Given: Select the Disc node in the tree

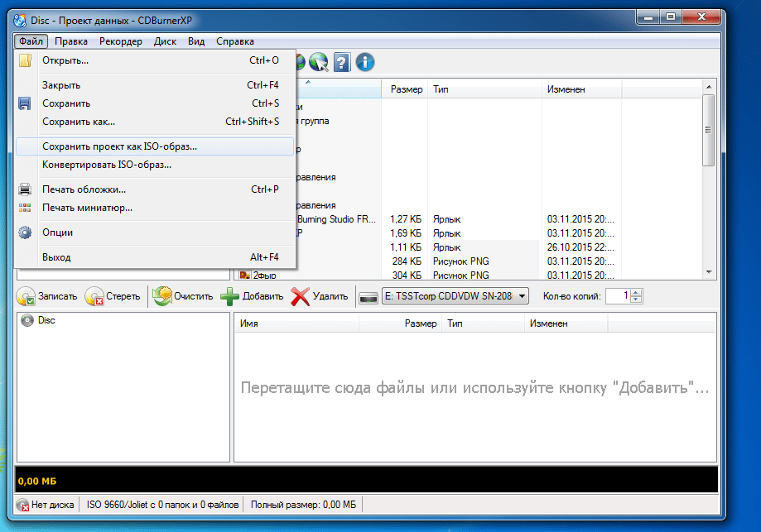Looking at the screenshot, I should (x=46, y=320).
